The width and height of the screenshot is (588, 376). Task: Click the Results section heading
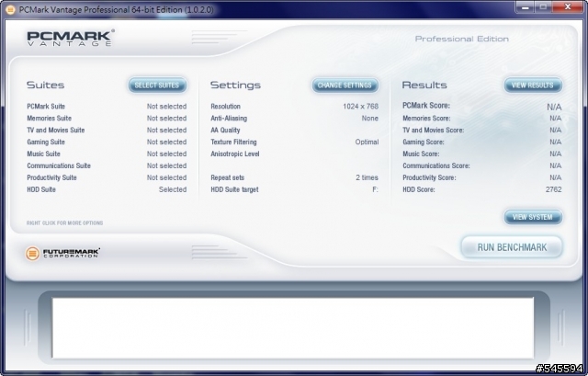[x=424, y=85]
